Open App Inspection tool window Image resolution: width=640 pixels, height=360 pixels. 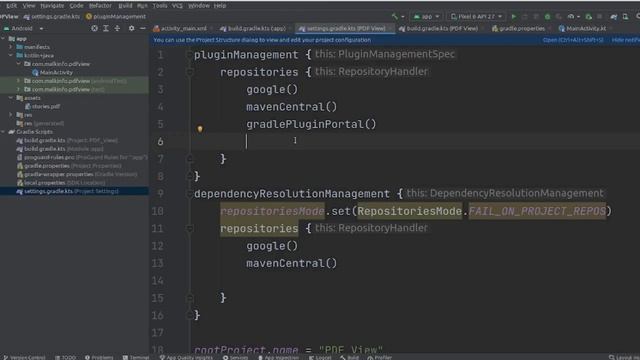[x=278, y=357]
